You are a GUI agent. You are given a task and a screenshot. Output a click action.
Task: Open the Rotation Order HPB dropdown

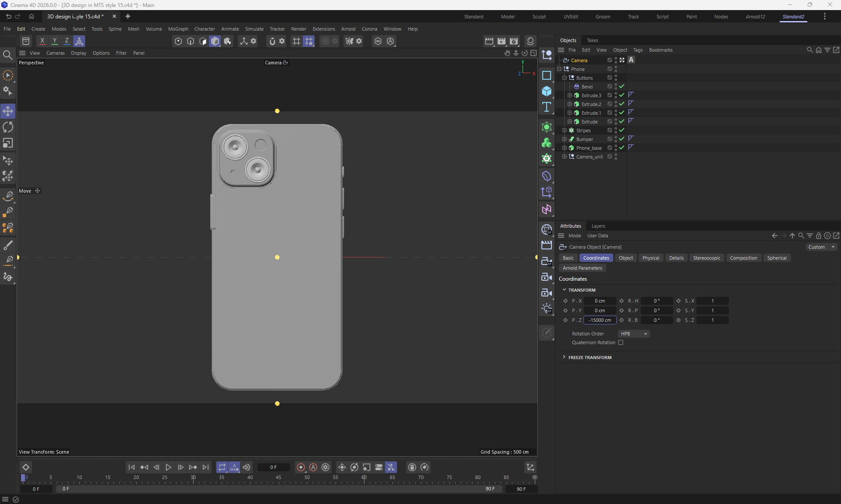(x=633, y=334)
